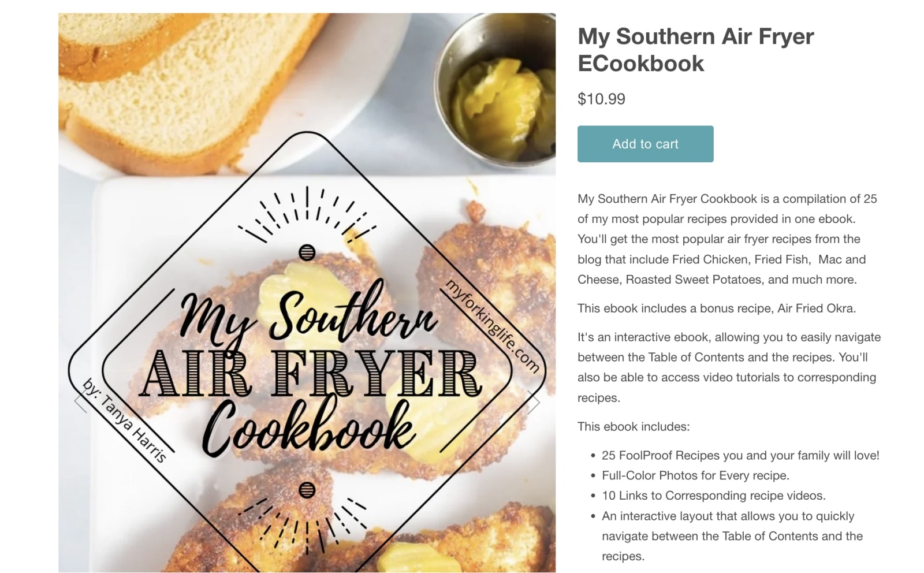
Task: Click the bonus recipe Air Fried Okra sentence
Action: pyautogui.click(x=717, y=308)
